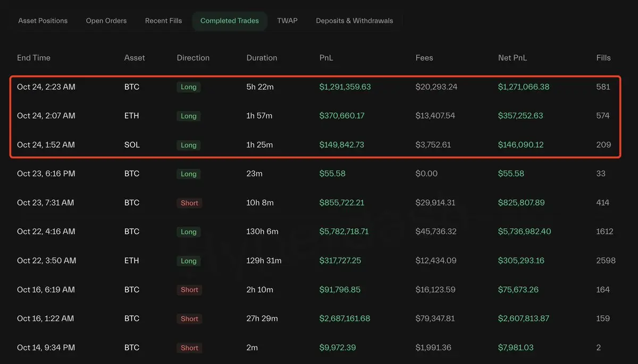Click the Fees column header
This screenshot has width=638, height=364.
(424, 58)
